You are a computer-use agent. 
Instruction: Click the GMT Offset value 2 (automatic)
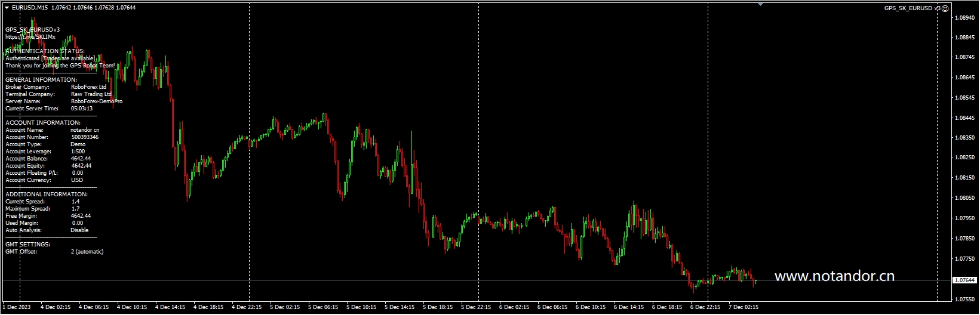[87, 252]
